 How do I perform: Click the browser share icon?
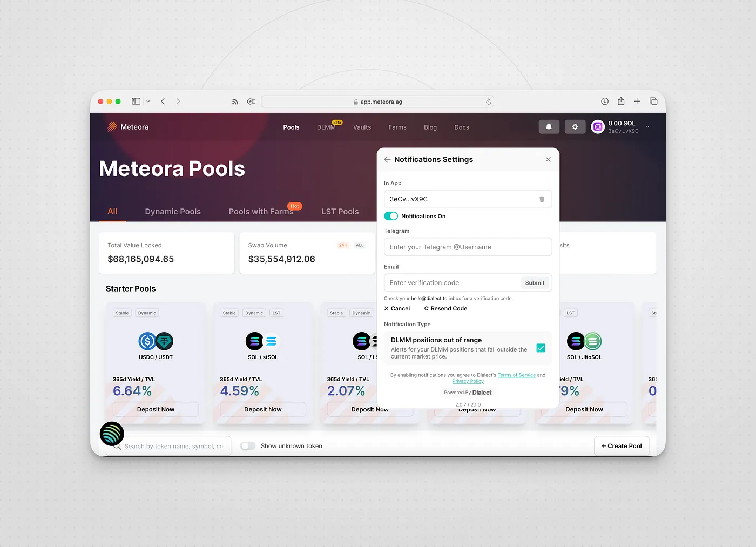[621, 101]
